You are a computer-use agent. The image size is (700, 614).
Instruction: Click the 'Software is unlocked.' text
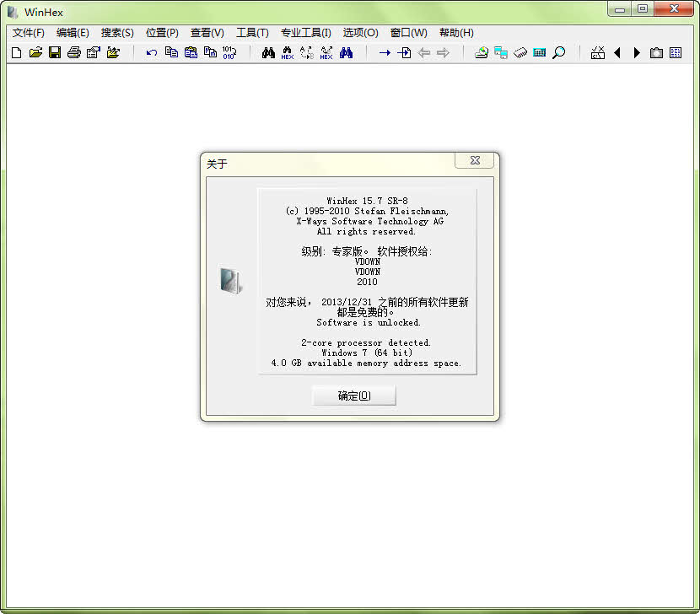click(x=369, y=322)
